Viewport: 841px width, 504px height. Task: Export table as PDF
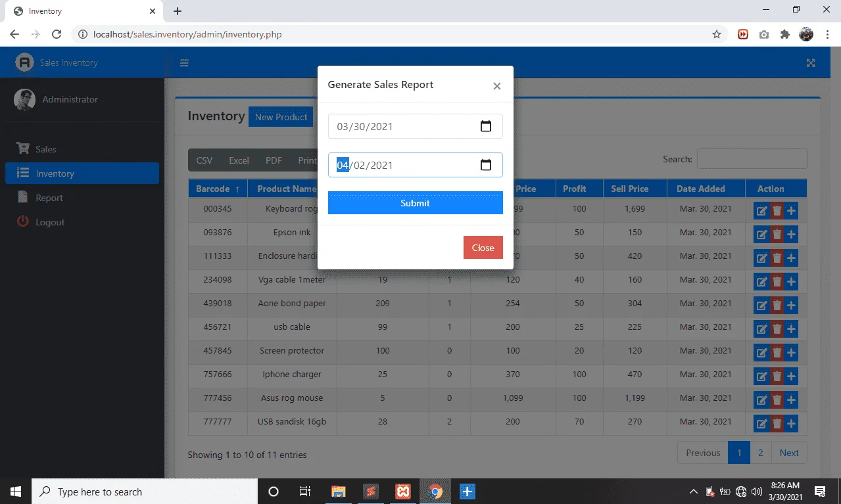(274, 160)
